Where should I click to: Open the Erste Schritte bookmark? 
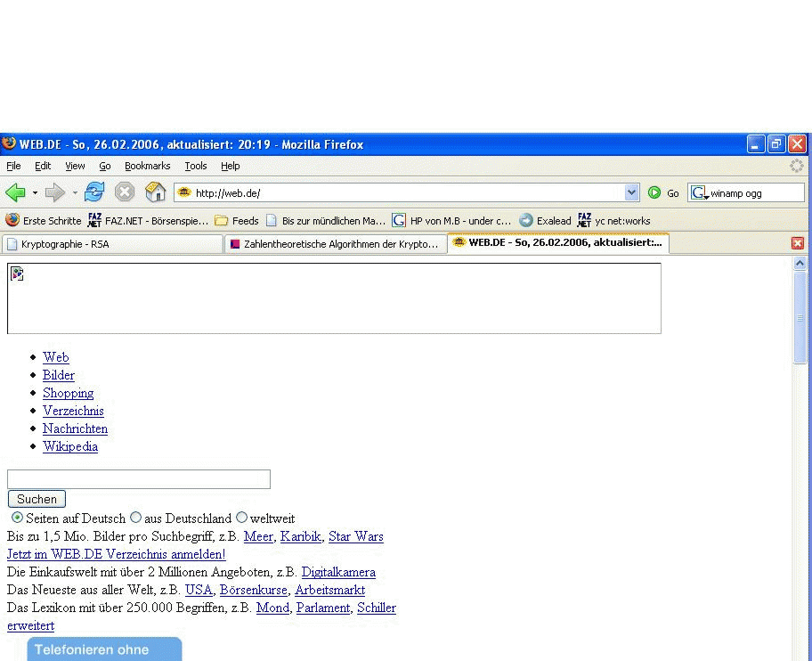point(44,221)
